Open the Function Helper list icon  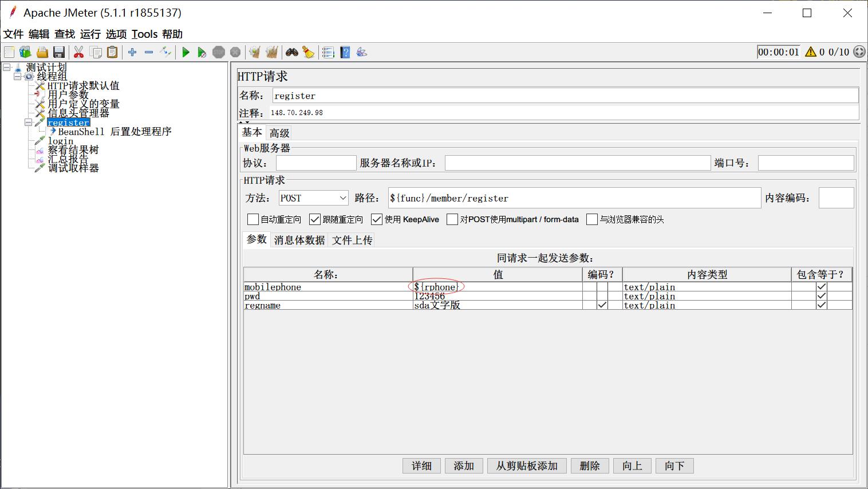coord(328,53)
